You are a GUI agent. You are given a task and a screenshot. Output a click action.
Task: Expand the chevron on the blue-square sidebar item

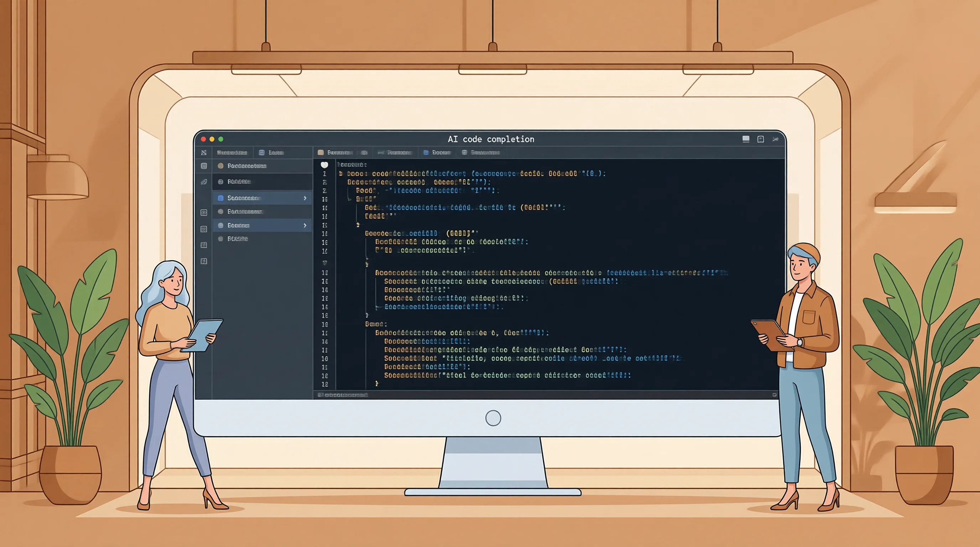pyautogui.click(x=305, y=198)
